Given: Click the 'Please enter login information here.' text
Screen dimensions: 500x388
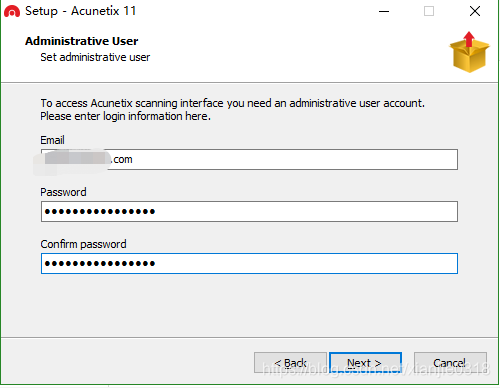Looking at the screenshot, I should tap(125, 116).
